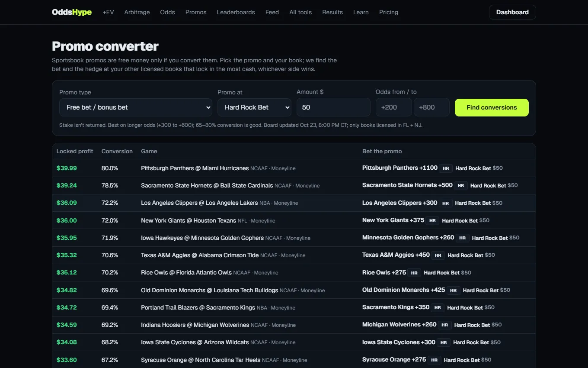Open Los Angeles Clippers @ Los Angeles Lakers game
This screenshot has height=368, width=588.
[x=199, y=203]
